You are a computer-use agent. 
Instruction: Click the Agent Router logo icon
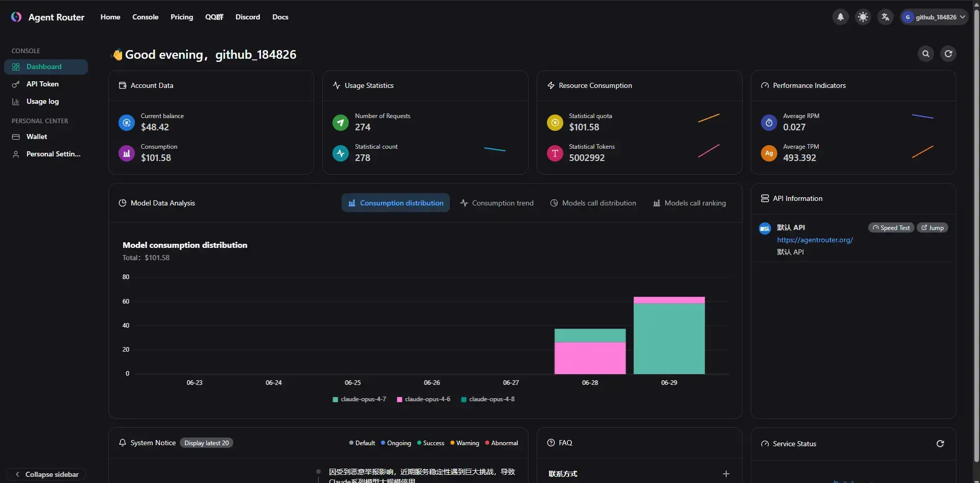click(16, 17)
